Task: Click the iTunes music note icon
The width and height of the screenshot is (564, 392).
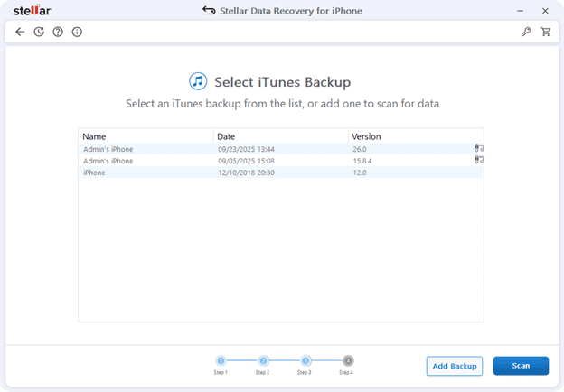Action: click(198, 81)
